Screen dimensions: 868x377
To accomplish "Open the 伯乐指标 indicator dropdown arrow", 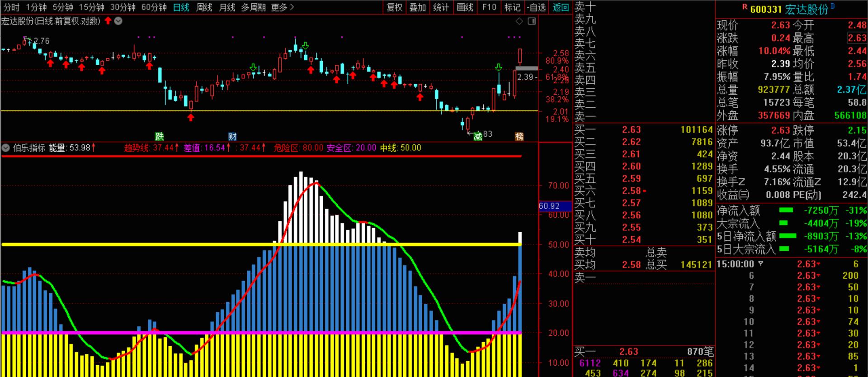I will click(6, 148).
